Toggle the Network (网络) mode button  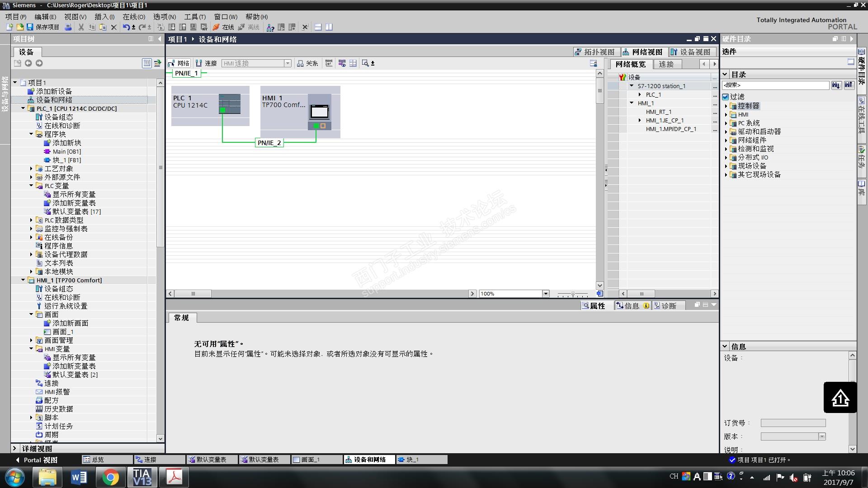(x=179, y=63)
